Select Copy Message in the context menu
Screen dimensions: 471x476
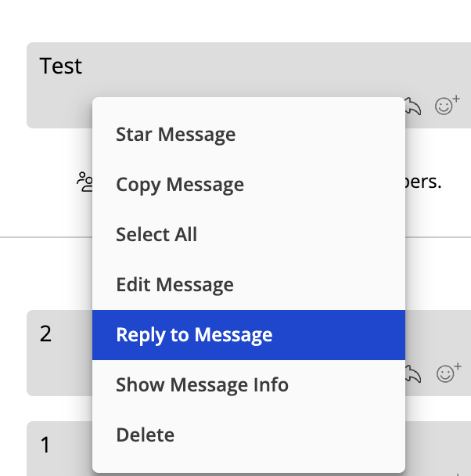(249, 184)
